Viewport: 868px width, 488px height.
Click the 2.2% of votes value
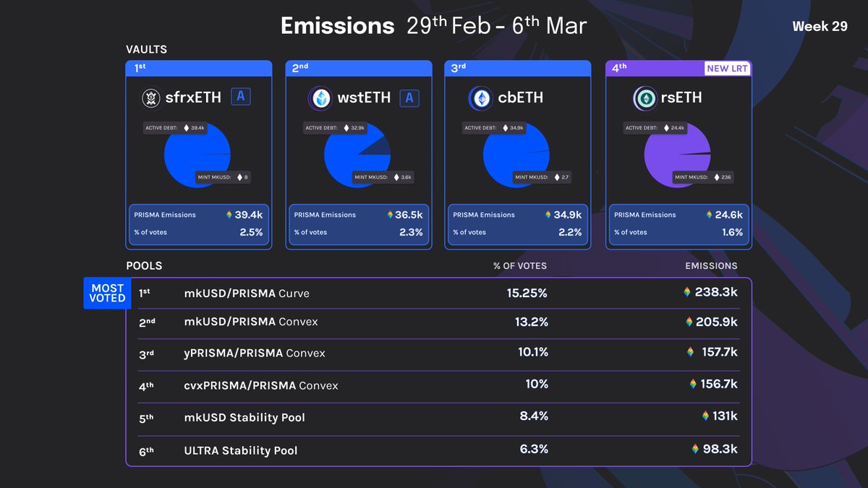click(570, 232)
